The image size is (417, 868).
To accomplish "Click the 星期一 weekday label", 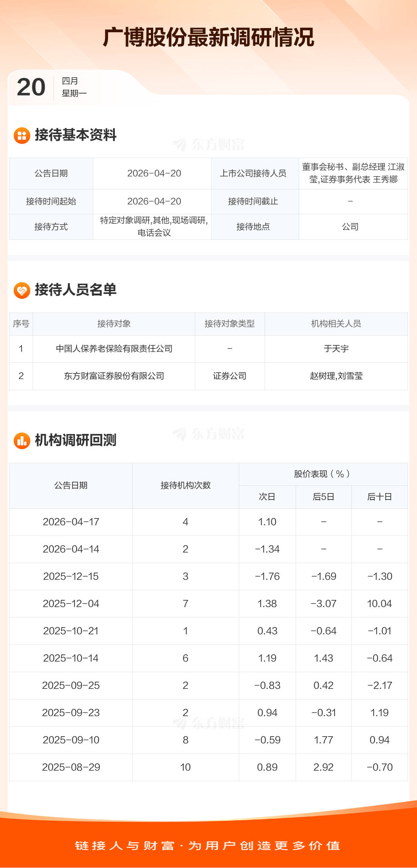I will 74,93.
